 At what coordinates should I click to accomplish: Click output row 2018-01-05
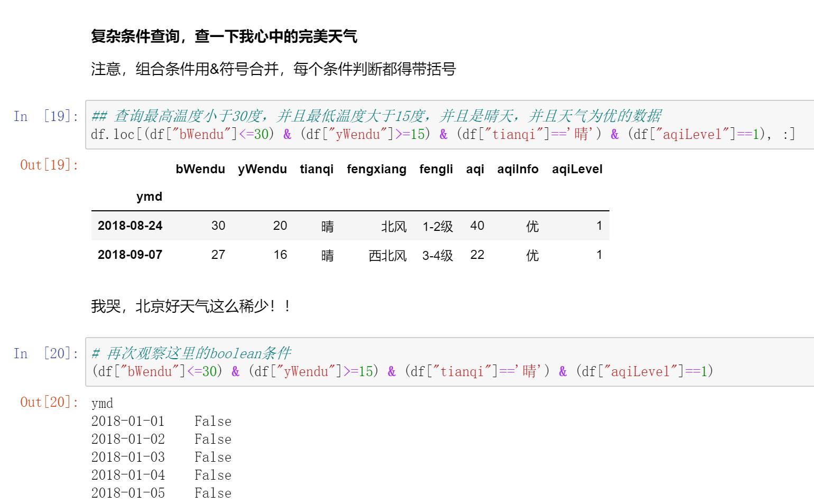[x=161, y=493]
